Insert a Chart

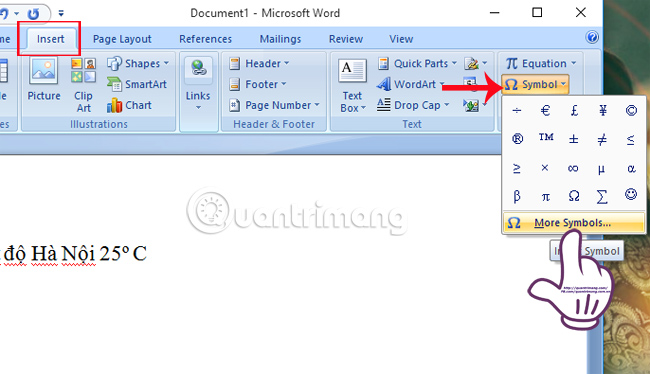tap(129, 105)
